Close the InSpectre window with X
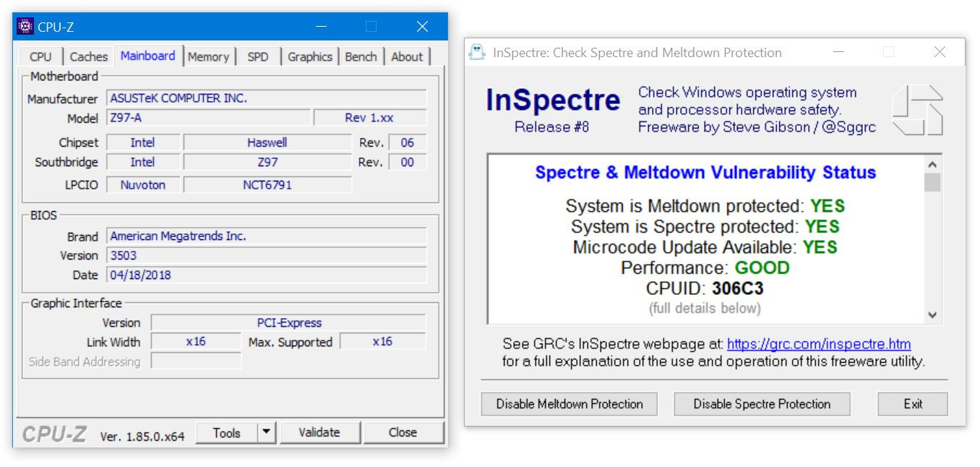Image resolution: width=980 pixels, height=467 pixels. click(x=940, y=52)
